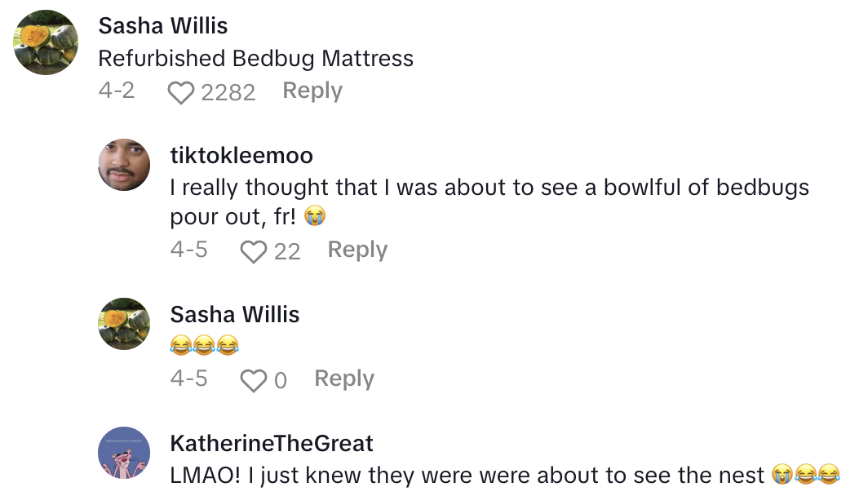Click the 22 likes count on tiktokleemoo's reply
868x496 pixels.
(287, 251)
